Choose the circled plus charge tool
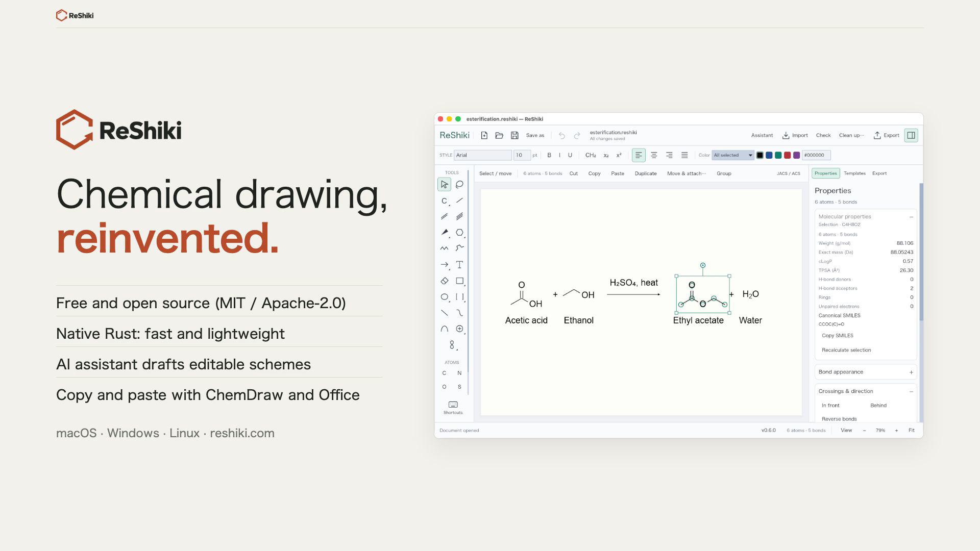The height and width of the screenshot is (551, 980). tap(459, 329)
